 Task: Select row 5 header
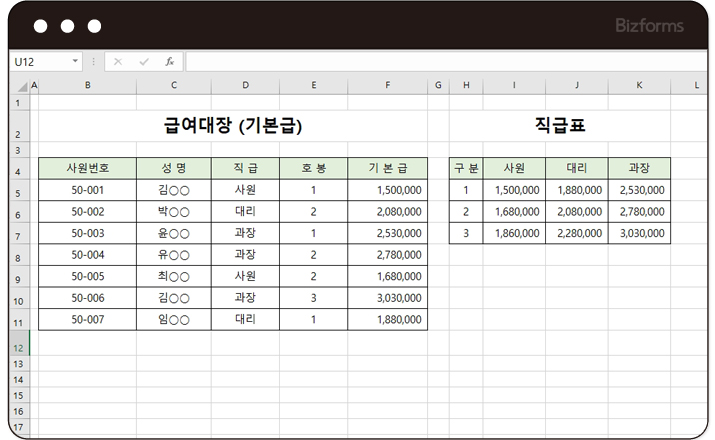(18, 192)
